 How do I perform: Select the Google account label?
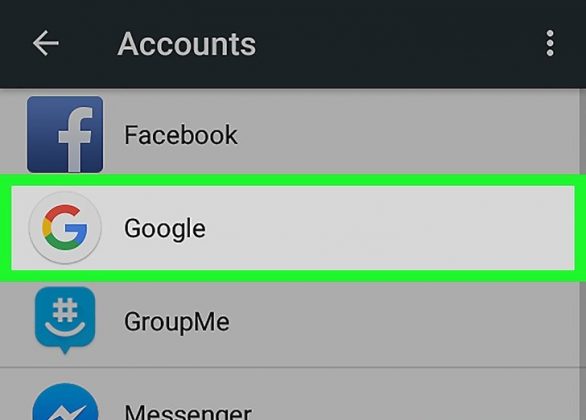pyautogui.click(x=164, y=228)
